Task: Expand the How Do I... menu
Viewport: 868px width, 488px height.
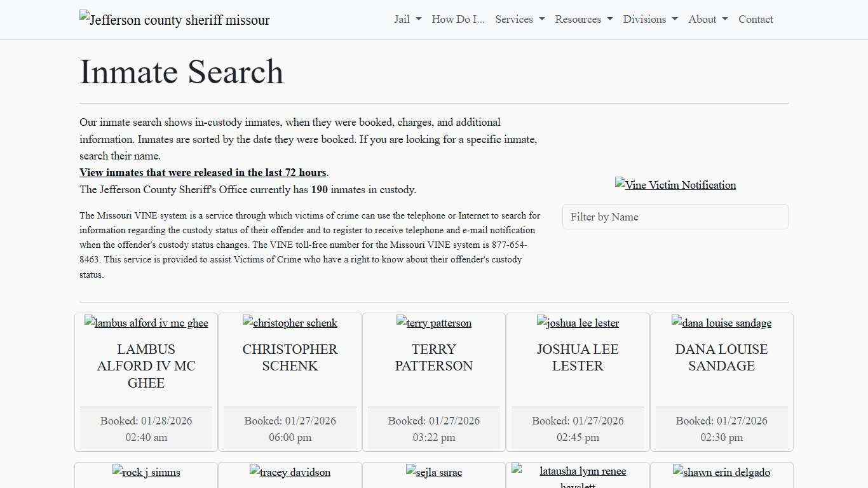Action: click(x=458, y=19)
